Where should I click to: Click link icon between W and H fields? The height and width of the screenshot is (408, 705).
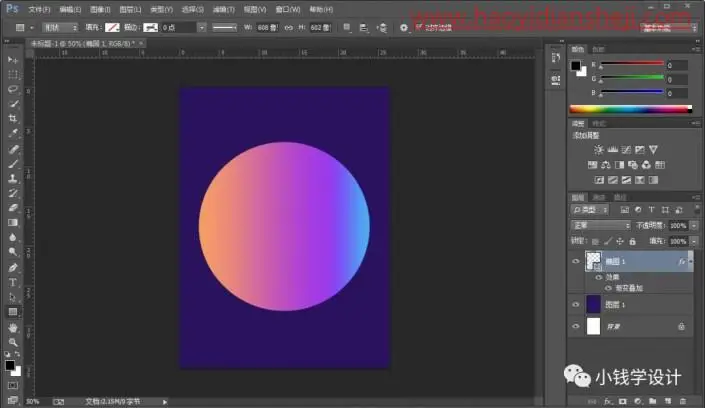[289, 28]
